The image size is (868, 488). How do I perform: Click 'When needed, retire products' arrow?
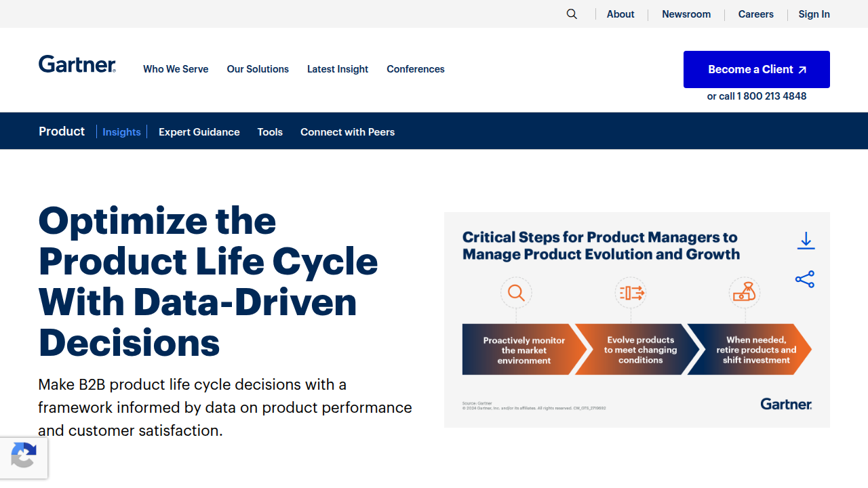[751, 350]
